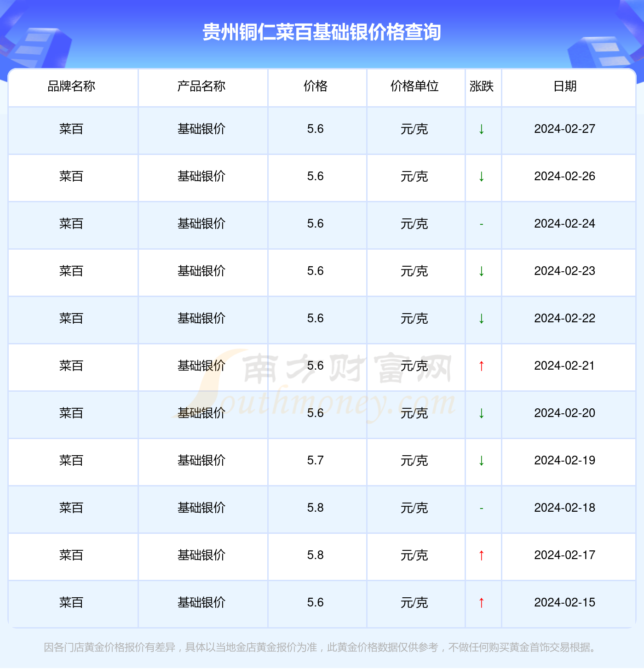Click the 产品名称 column header
644x669 pixels.
coord(201,86)
